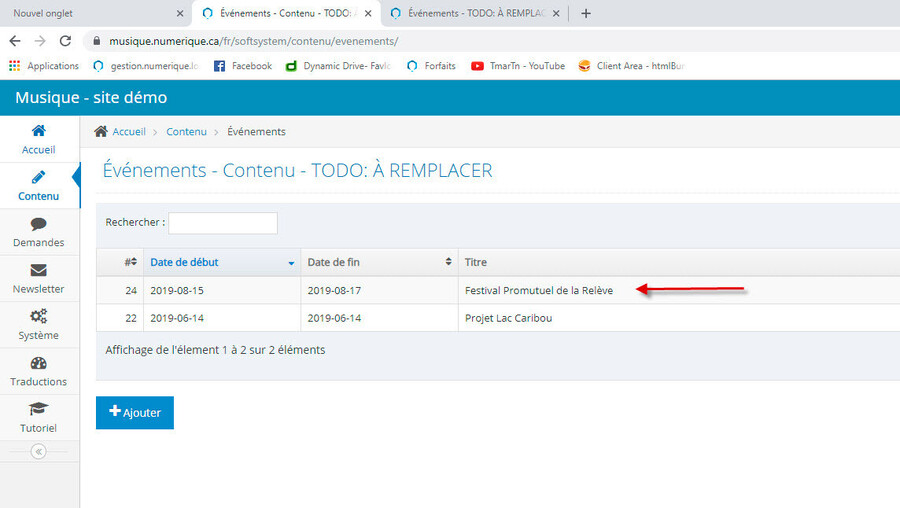Open the Client Area bookmark

click(631, 66)
